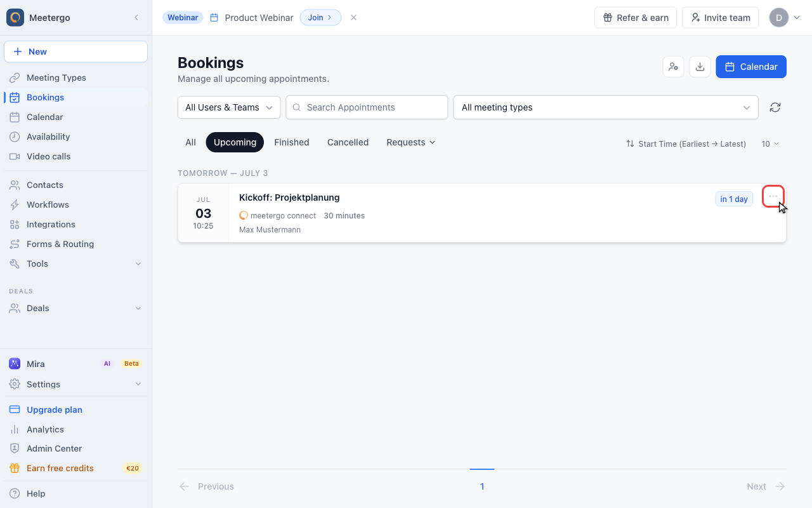Screen dimensions: 812x508
Task: Click the Invite team button
Action: coord(721,18)
